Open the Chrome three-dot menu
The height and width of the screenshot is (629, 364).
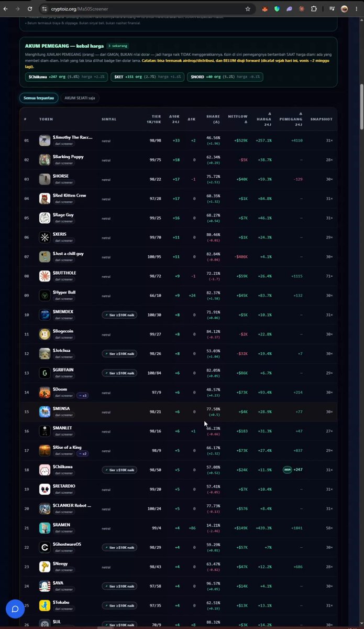point(357,9)
